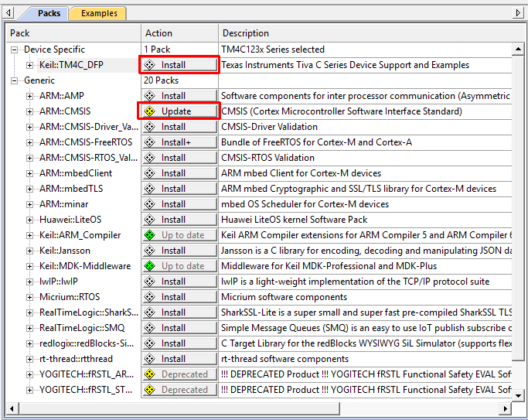Select the RealTimeLogic::SMQ tree row
The image size is (528, 420).
(x=82, y=328)
